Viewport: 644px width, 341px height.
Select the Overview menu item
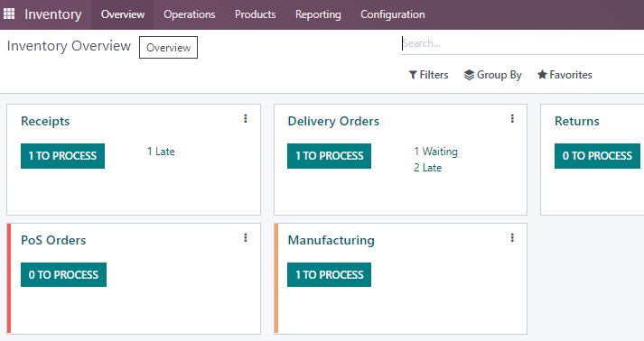click(x=123, y=14)
